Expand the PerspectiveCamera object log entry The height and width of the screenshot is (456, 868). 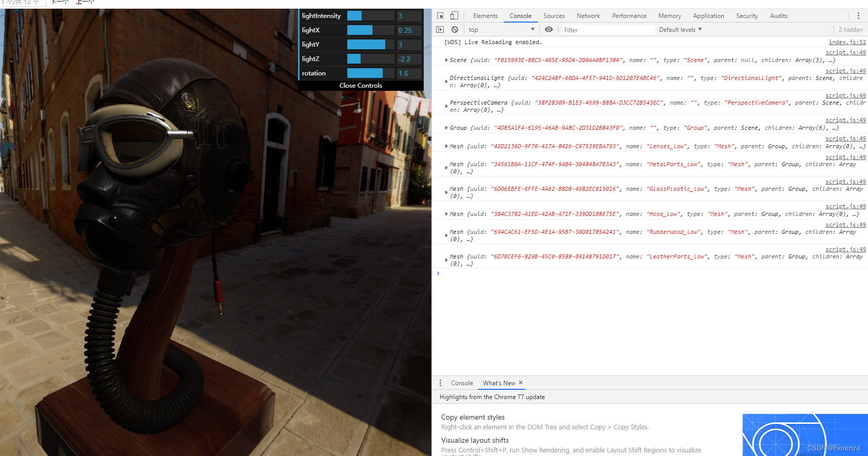pos(446,106)
